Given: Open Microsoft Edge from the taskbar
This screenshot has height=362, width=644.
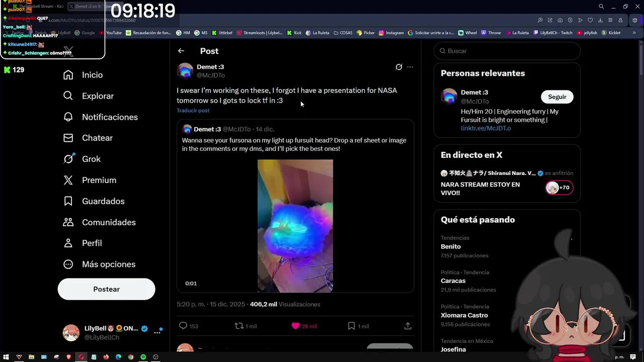Looking at the screenshot, I should (118, 357).
